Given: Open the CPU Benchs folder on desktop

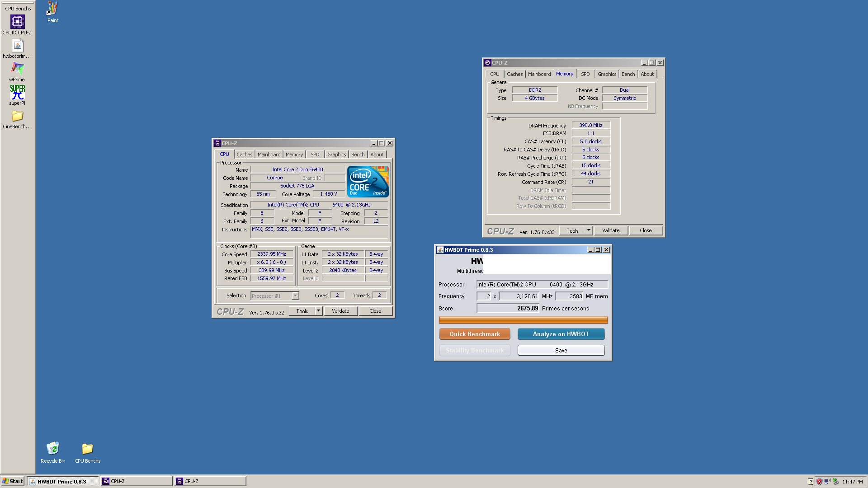Looking at the screenshot, I should point(88,452).
